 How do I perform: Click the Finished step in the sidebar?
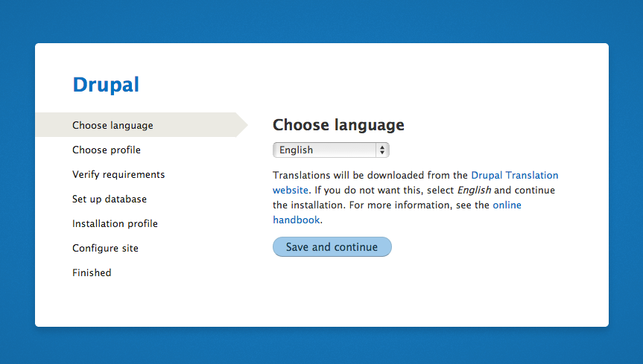[x=92, y=272]
